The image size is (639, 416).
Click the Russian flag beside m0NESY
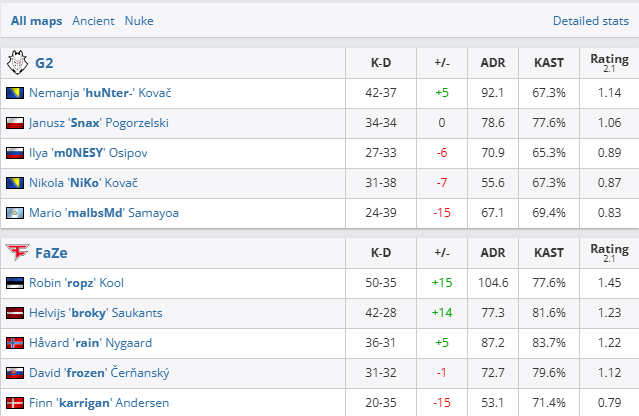15,153
